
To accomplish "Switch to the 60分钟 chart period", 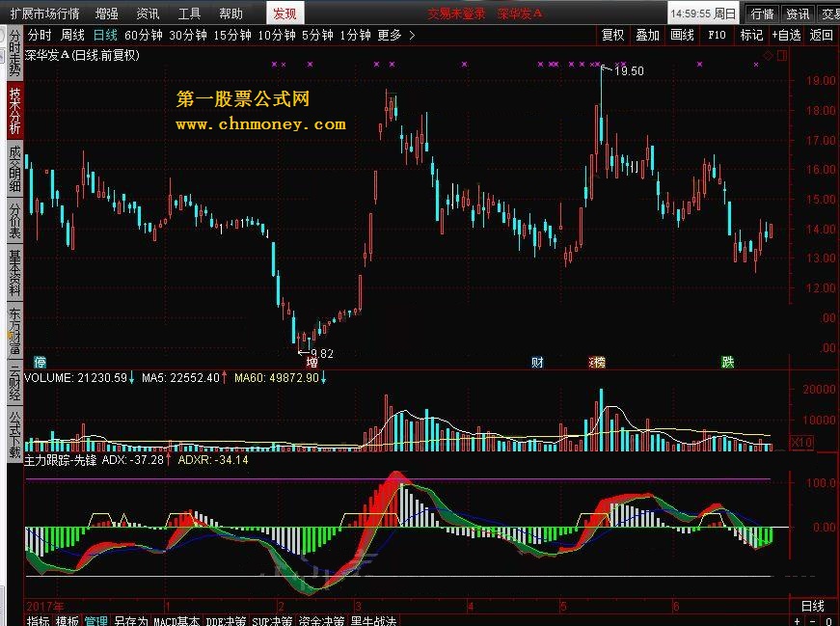I will [x=143, y=36].
